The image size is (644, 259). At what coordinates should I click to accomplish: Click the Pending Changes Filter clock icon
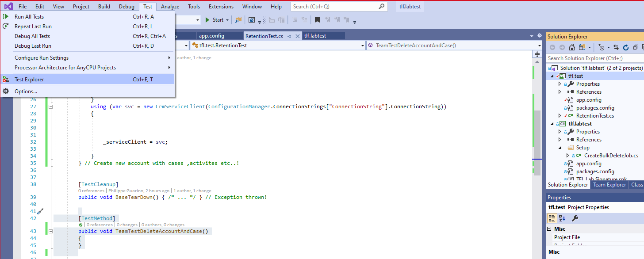click(602, 47)
